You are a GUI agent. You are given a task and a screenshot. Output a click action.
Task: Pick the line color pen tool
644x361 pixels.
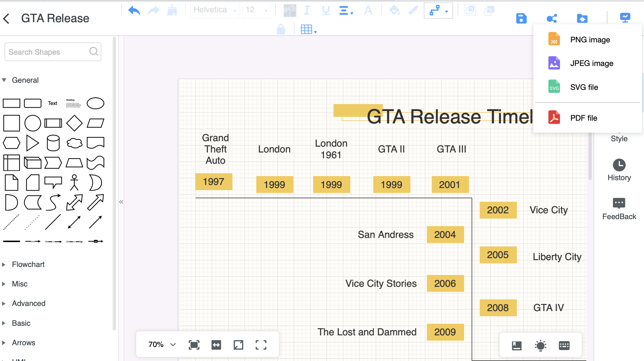(413, 10)
